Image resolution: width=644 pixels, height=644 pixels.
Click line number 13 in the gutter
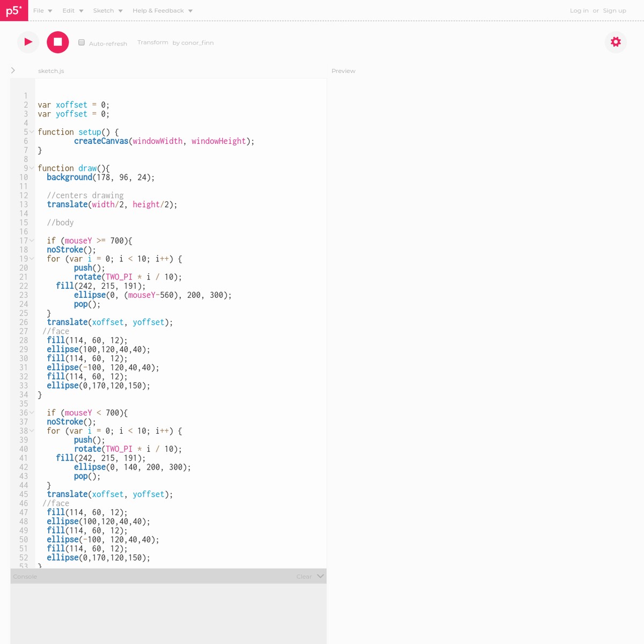pyautogui.click(x=24, y=204)
